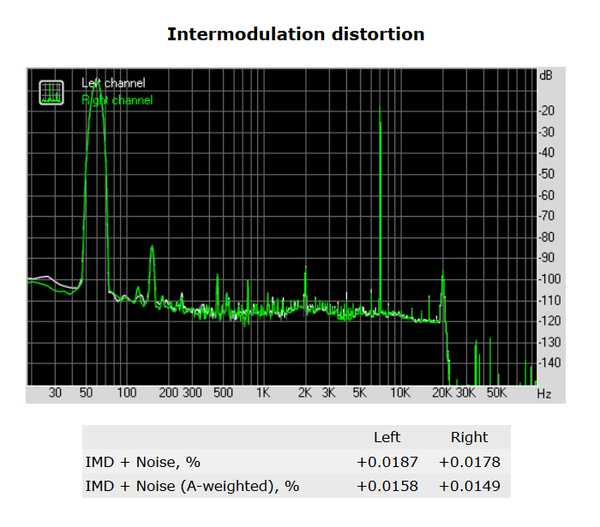Click the +0.0187 left channel value

click(x=387, y=462)
